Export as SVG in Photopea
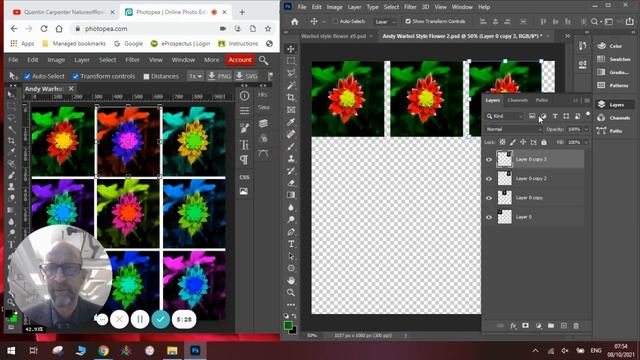 pyautogui.click(x=247, y=76)
